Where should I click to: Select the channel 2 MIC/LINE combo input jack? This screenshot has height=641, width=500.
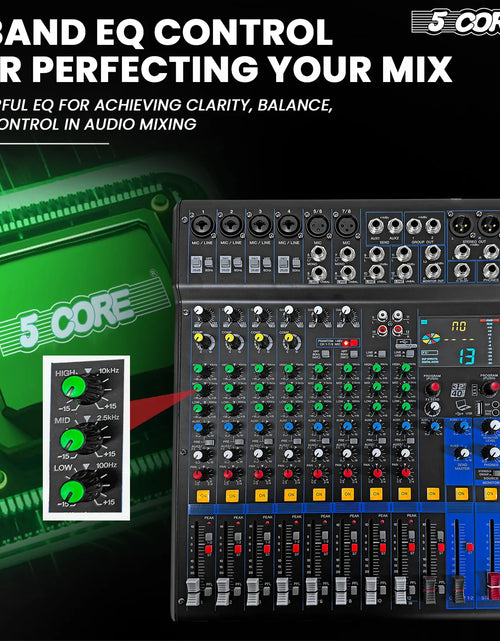[231, 226]
